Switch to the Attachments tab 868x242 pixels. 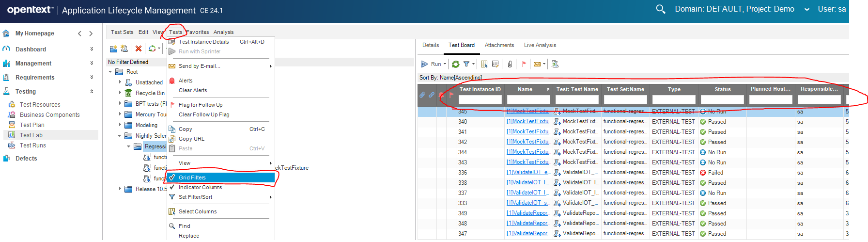499,45
